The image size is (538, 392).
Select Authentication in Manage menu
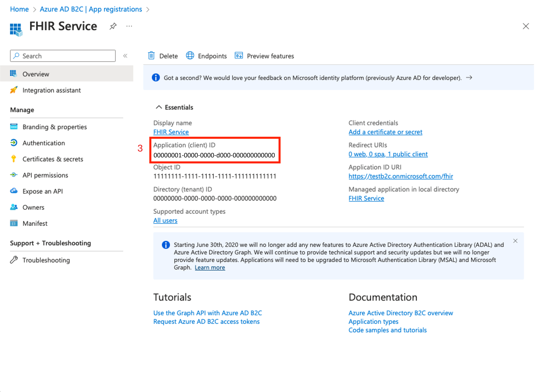(x=44, y=143)
